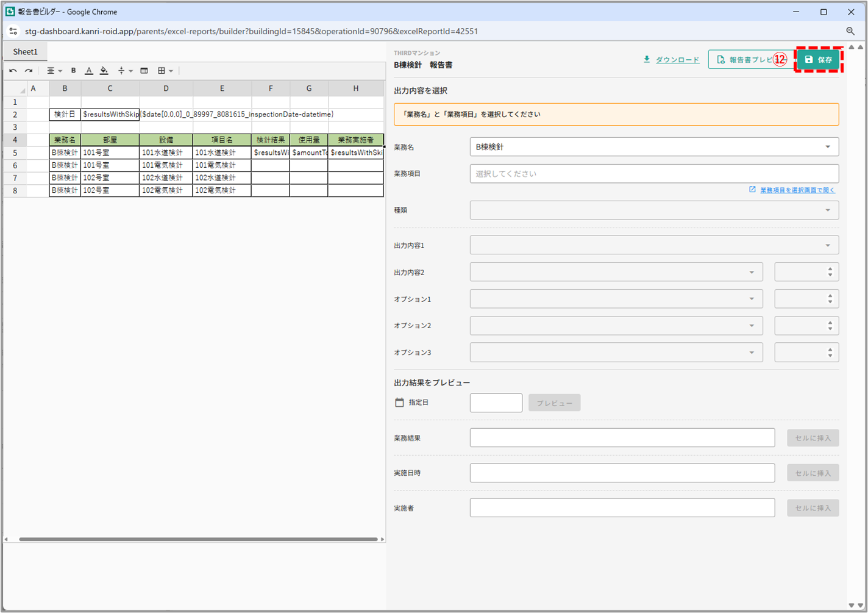Viewport: 868px width, 613px height.
Task: Click the select-all corner of the grid
Action: click(15, 88)
